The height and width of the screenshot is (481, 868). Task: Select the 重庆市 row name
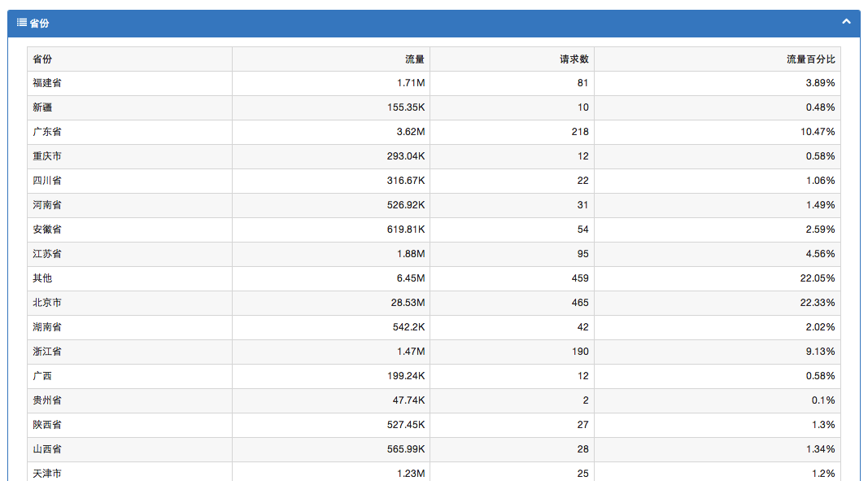(47, 156)
